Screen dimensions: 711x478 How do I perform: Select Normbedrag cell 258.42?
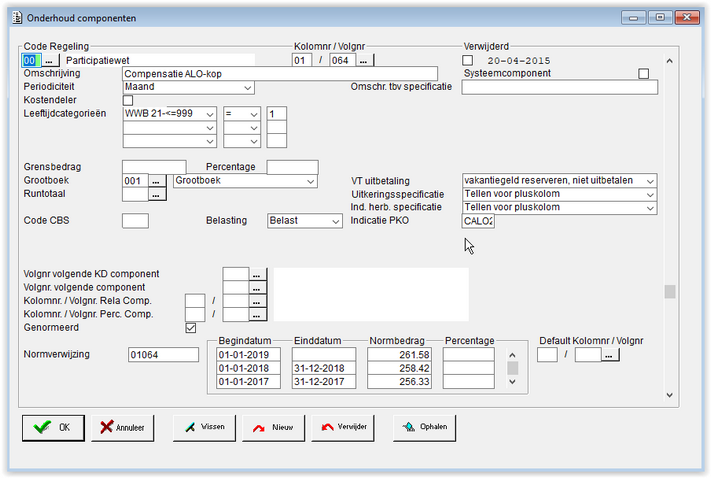pos(399,368)
